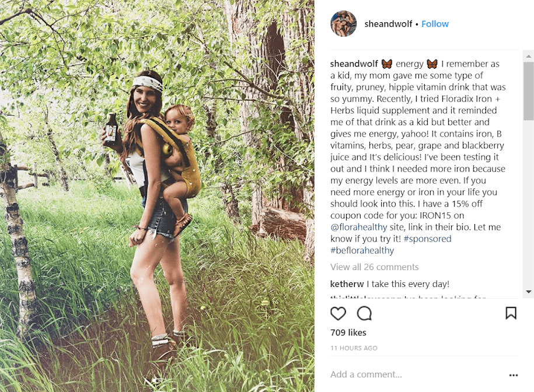Like the post with the heart icon
Image resolution: width=534 pixels, height=392 pixels.
pyautogui.click(x=338, y=314)
